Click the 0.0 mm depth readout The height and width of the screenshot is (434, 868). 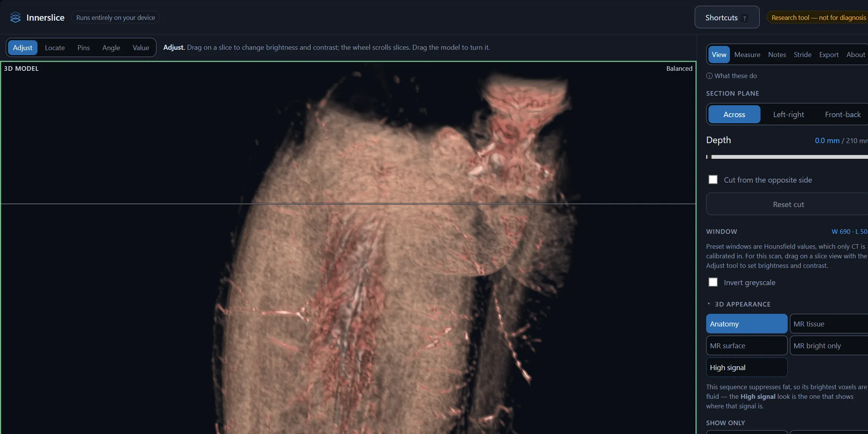827,140
